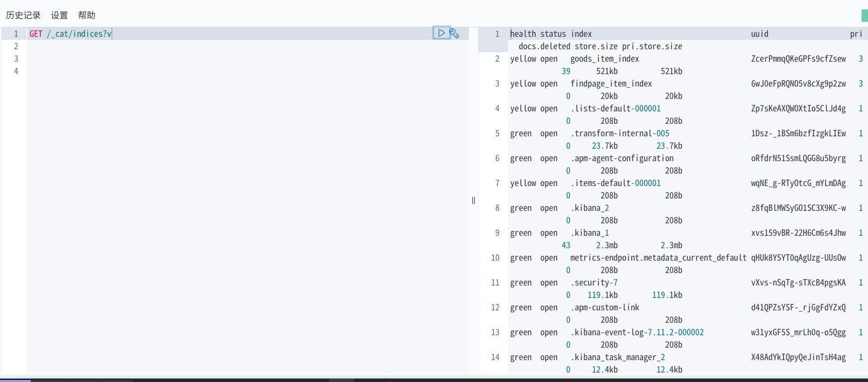Click uuid d41QPZsYSF-_rjGgFdYZxQ
The image size is (868, 382).
[x=798, y=307]
